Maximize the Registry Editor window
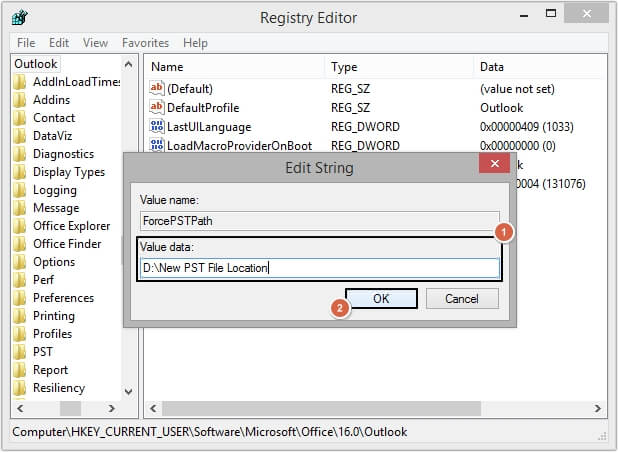 pyautogui.click(x=551, y=14)
